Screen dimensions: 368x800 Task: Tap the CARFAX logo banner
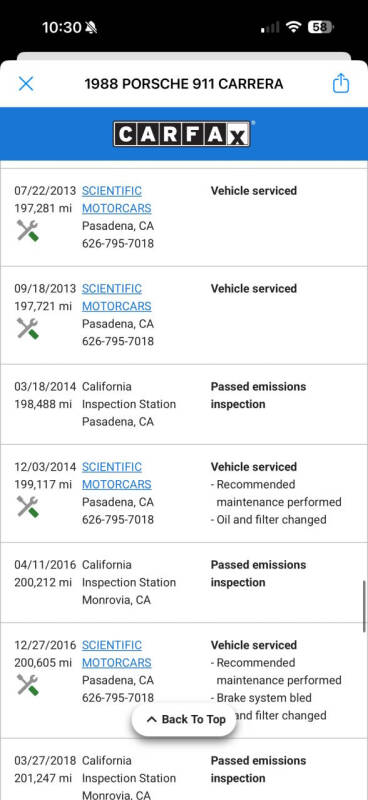pos(182,134)
